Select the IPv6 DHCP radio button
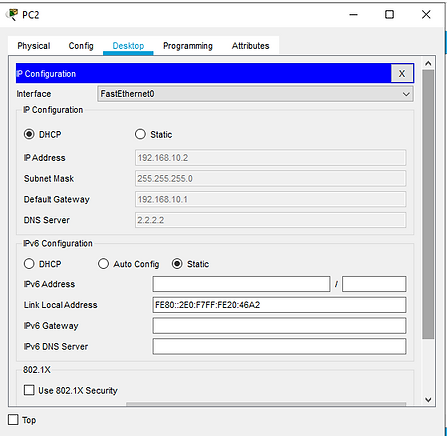 tap(29, 264)
